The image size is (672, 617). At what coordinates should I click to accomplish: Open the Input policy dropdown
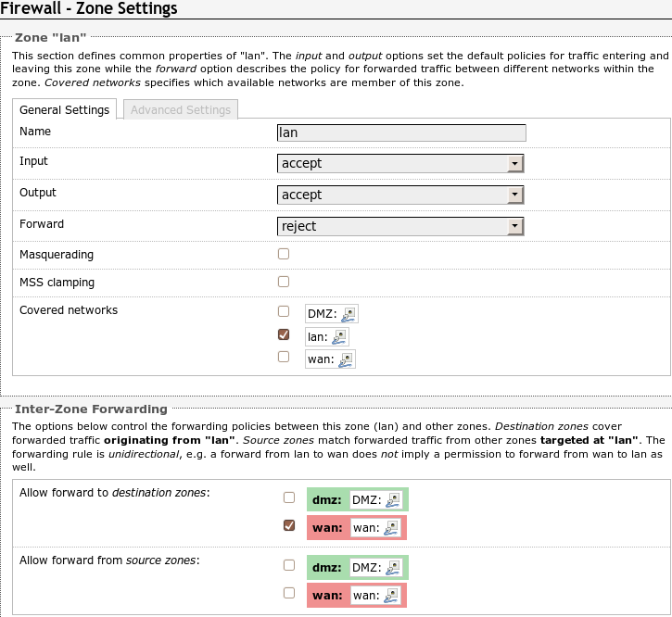pyautogui.click(x=400, y=164)
